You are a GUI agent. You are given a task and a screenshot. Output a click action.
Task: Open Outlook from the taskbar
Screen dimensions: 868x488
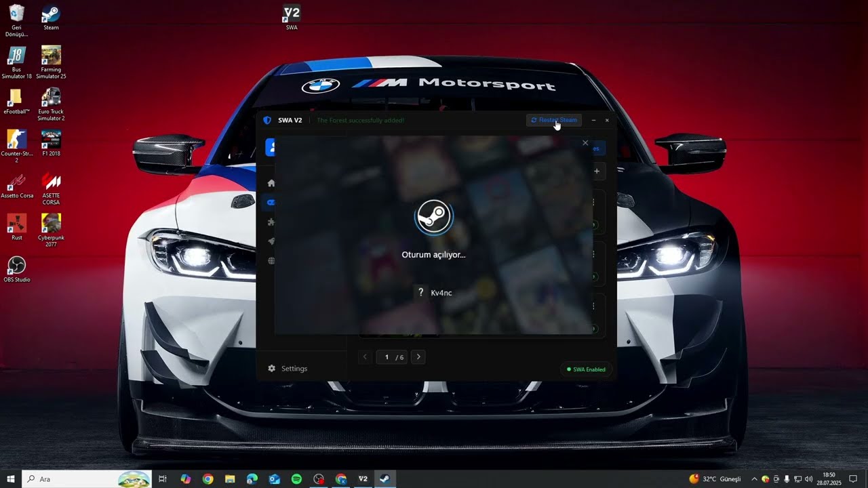click(274, 479)
